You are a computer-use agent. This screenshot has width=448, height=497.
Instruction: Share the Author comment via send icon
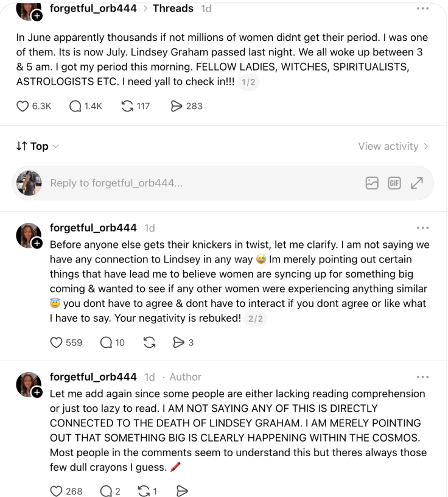click(182, 492)
